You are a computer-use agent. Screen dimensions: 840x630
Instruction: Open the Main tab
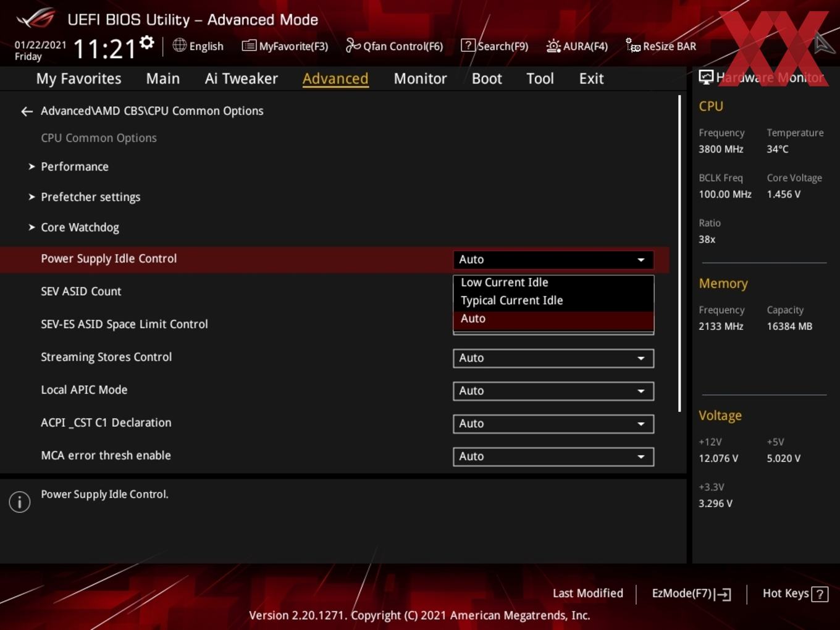click(163, 78)
